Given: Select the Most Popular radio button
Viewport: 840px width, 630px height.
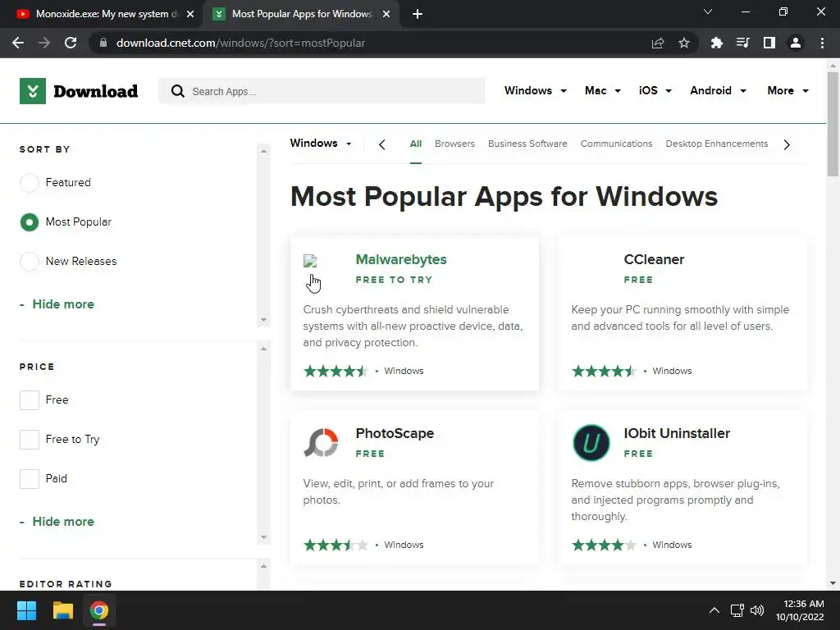Looking at the screenshot, I should [x=30, y=222].
